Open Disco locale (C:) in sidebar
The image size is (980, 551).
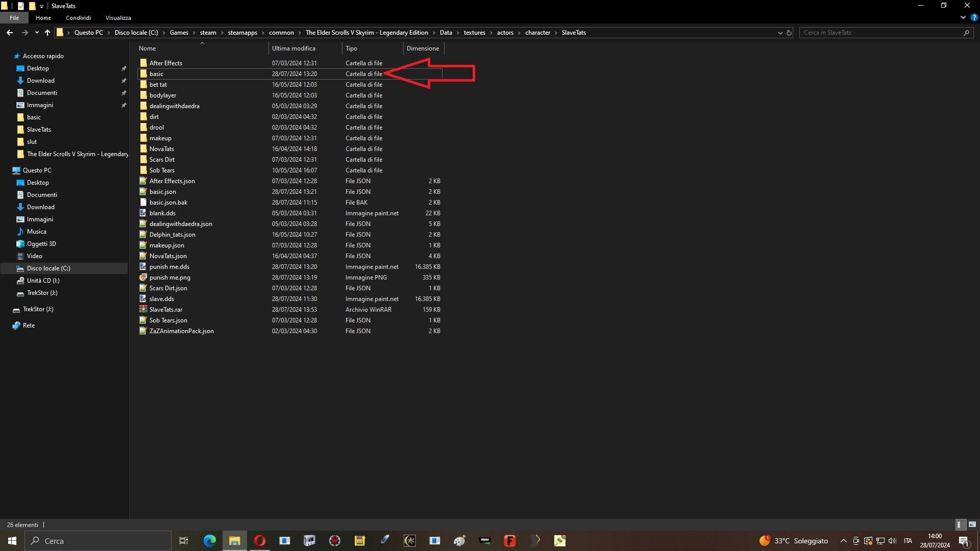(48, 268)
